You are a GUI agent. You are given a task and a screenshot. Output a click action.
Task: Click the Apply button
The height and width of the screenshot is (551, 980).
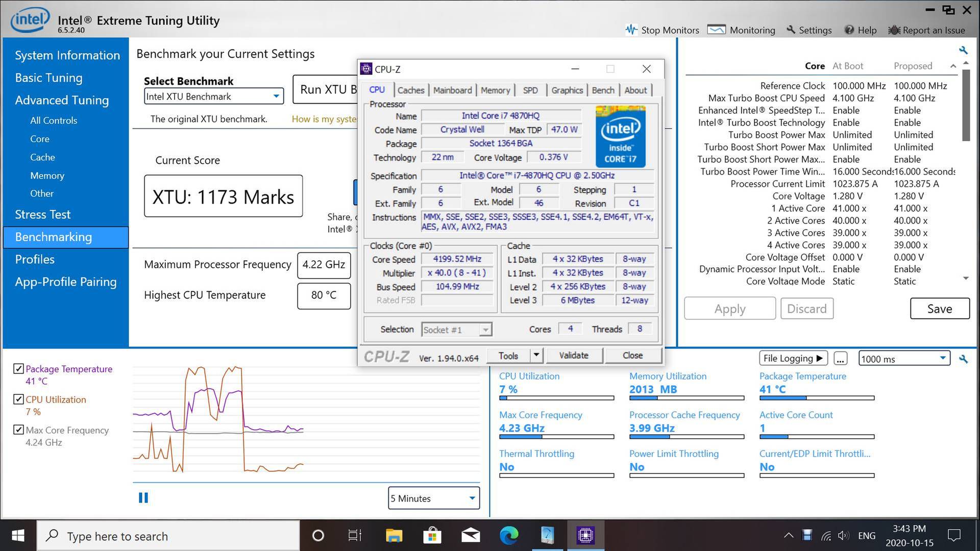(x=730, y=309)
